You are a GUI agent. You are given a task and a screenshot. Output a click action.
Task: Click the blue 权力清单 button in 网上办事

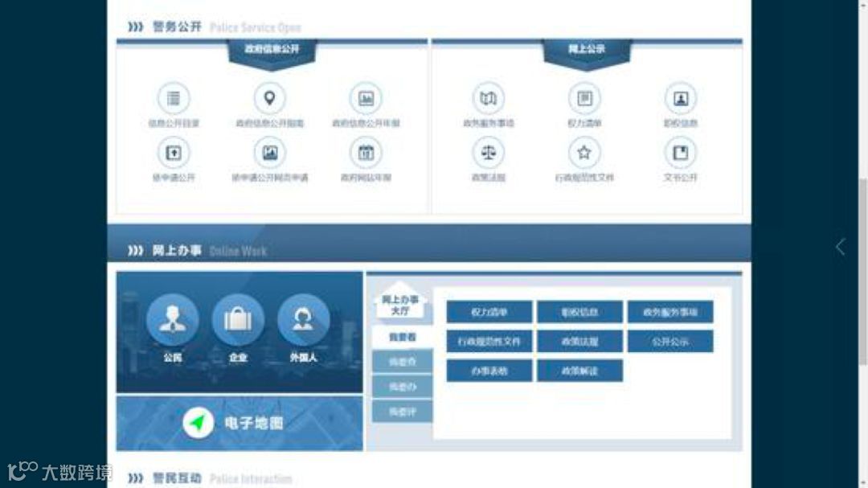coord(489,312)
